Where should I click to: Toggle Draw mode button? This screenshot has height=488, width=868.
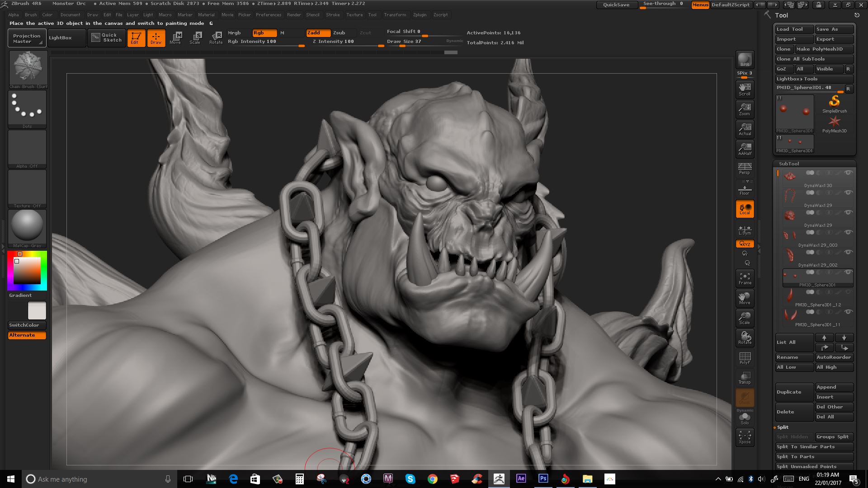(x=156, y=38)
